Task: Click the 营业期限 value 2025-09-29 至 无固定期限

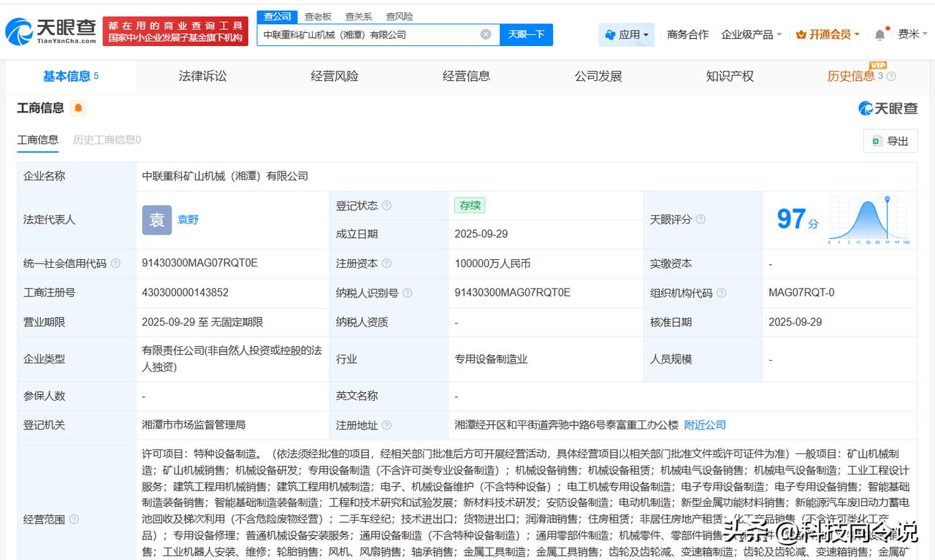Action: click(202, 322)
